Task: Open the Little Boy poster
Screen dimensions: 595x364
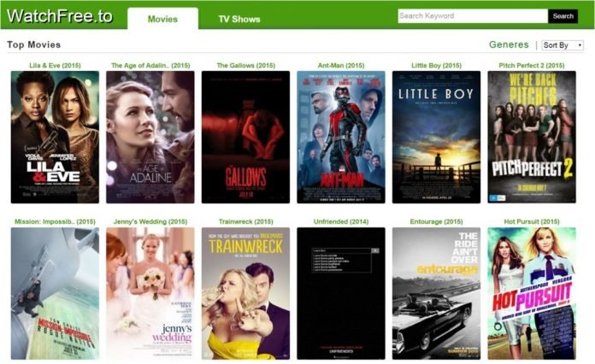Action: pos(436,137)
